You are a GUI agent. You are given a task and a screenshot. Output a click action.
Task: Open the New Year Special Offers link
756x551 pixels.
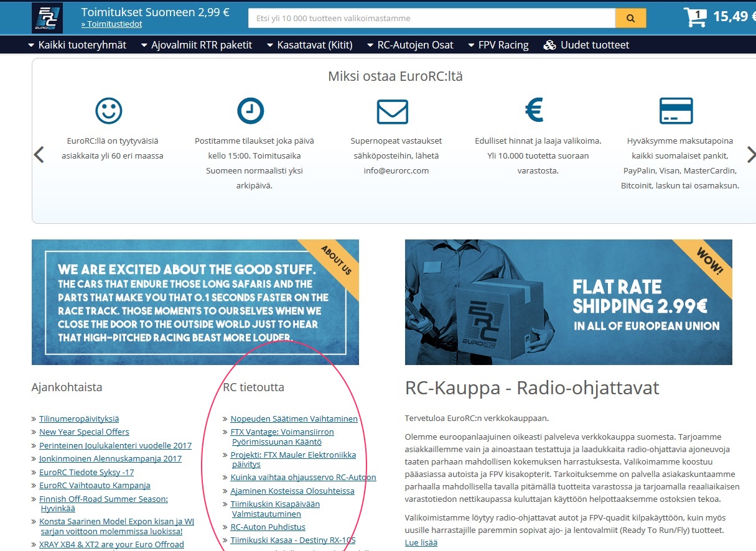coord(84,432)
